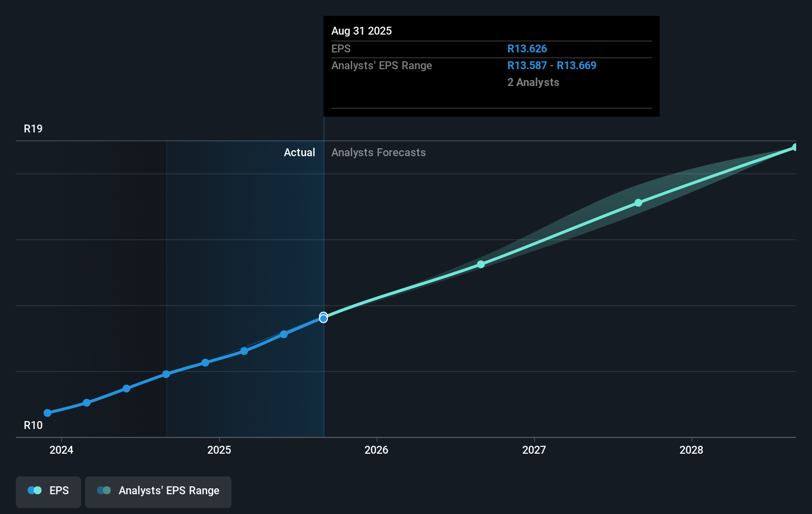
Task: Open the Analysts' EPS Range detail row
Action: 381,65
